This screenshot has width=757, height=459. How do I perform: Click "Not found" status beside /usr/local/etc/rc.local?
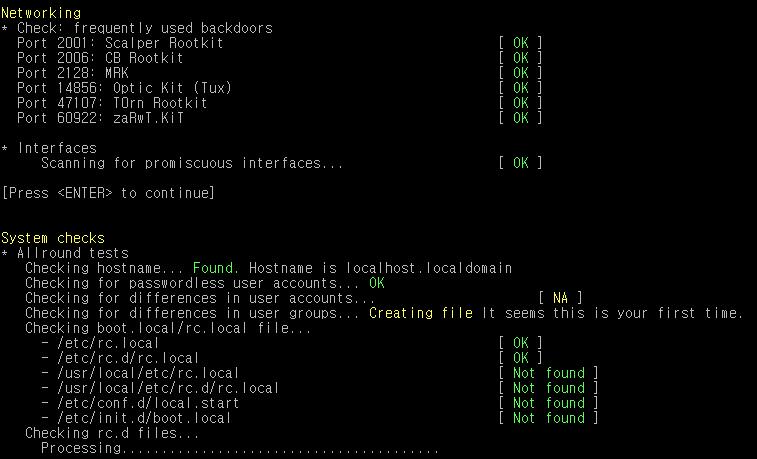[548, 373]
